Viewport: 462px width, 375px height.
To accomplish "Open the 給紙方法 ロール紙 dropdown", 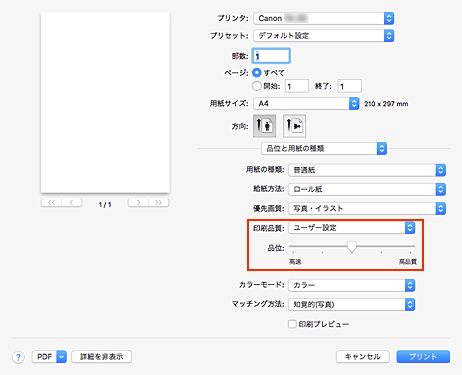I will tap(367, 189).
